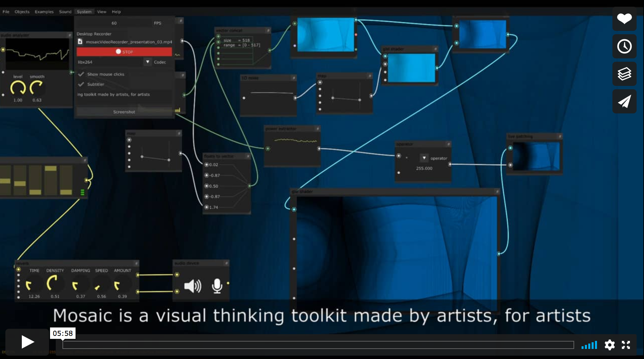Open the View menu
Viewport: 644px width, 359px height.
(x=102, y=12)
